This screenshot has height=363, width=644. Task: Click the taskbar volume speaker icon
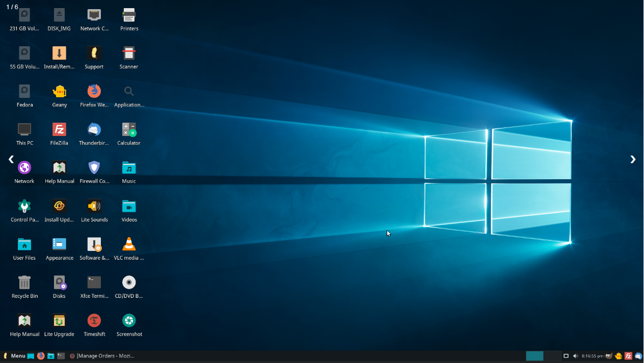pyautogui.click(x=576, y=356)
